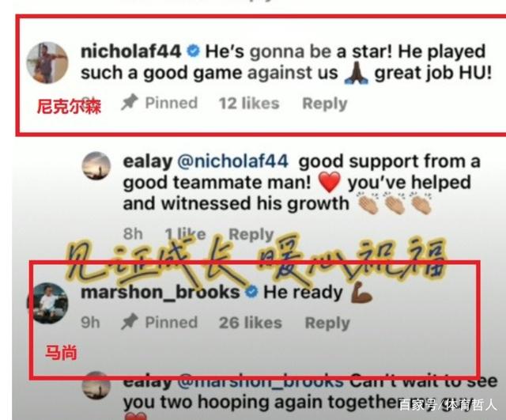Click nicholaf44's blue verified badge
Viewport: 506px width, 420px height.
click(193, 51)
